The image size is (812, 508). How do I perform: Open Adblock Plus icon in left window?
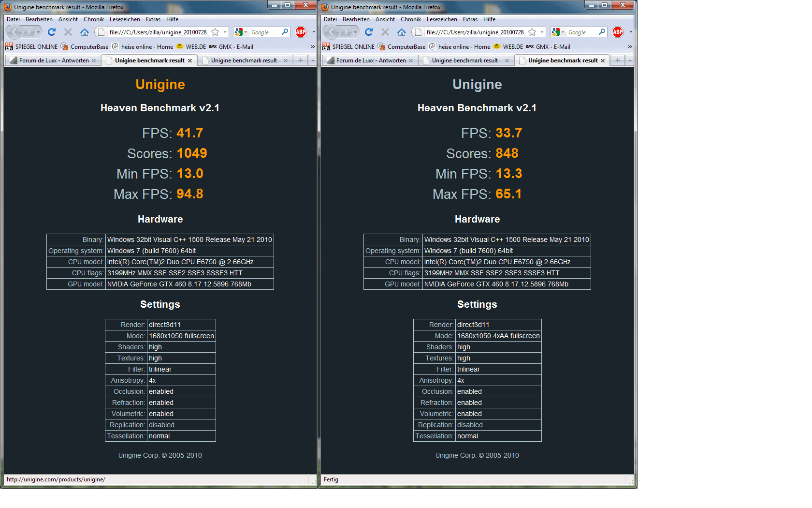(x=301, y=32)
